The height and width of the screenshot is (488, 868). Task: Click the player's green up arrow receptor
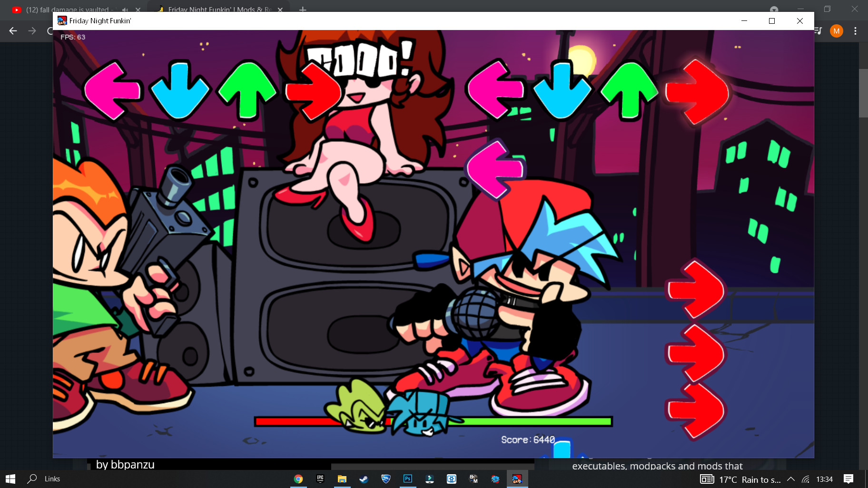(629, 89)
